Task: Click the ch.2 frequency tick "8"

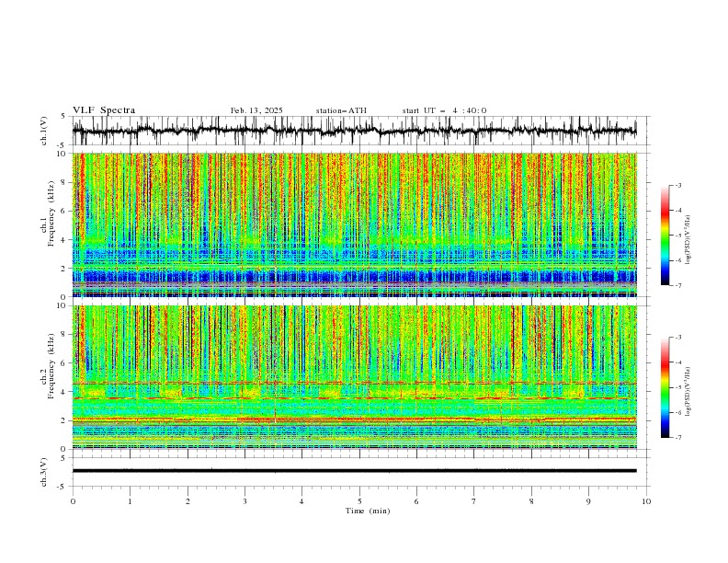Action: tap(64, 335)
